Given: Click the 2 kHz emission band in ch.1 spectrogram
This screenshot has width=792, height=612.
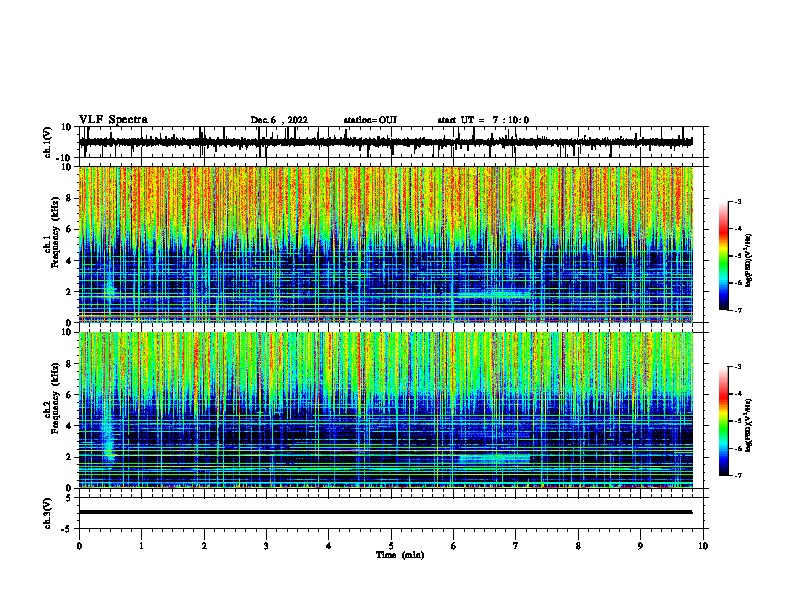Looking at the screenshot, I should coord(494,292).
